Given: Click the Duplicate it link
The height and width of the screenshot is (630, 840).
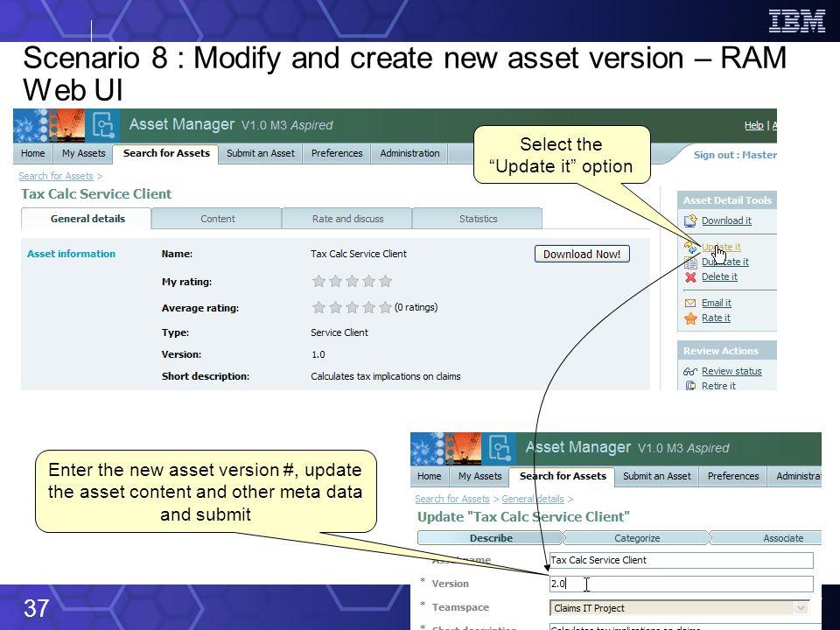Looking at the screenshot, I should (725, 262).
